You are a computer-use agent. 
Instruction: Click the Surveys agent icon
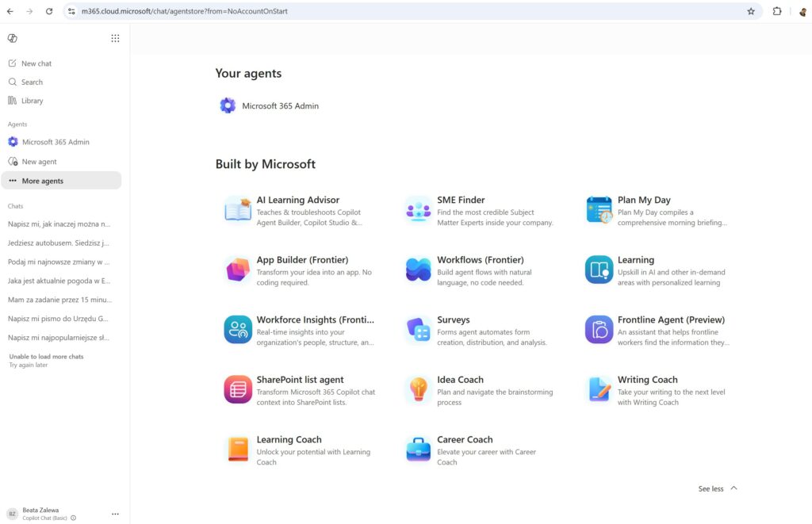419,330
